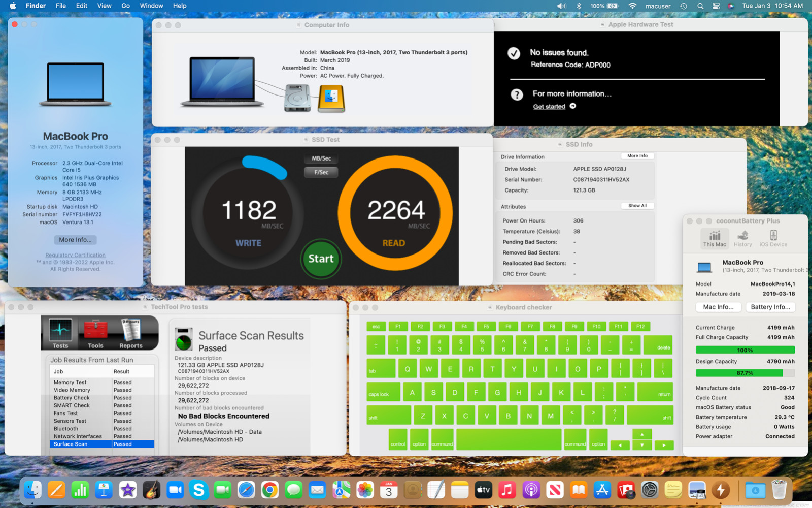
Task: Open App Store from the Dock
Action: pyautogui.click(x=602, y=490)
